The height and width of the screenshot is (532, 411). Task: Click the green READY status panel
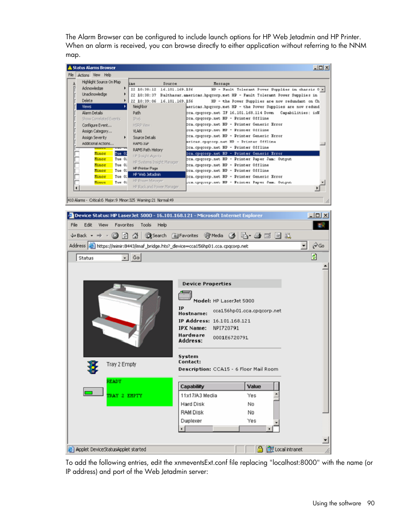click(x=140, y=392)
